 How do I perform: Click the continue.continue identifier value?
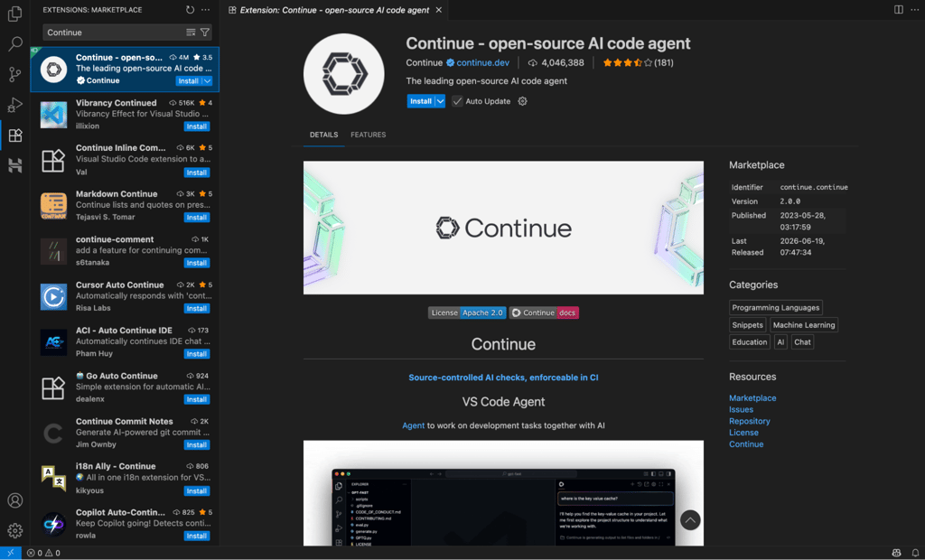(814, 187)
